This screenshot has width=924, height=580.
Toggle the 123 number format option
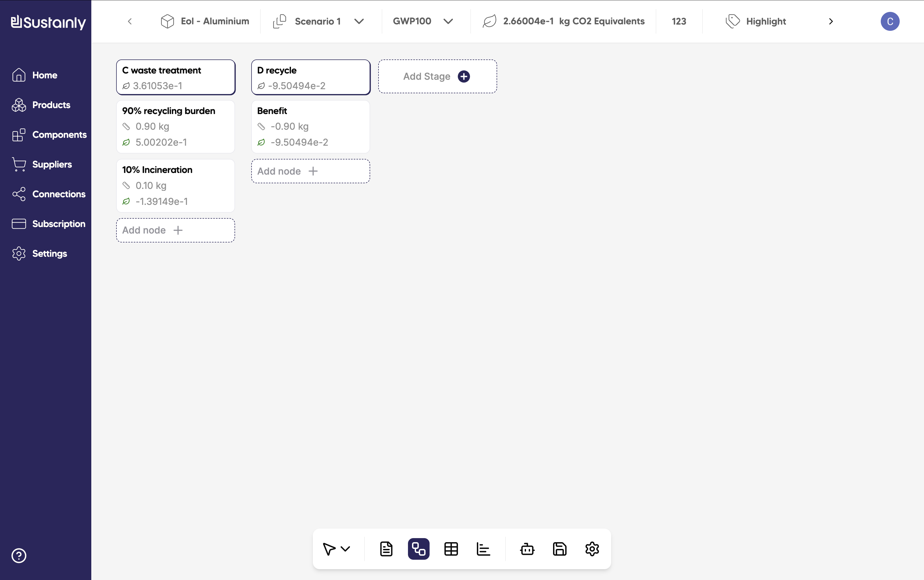click(679, 21)
